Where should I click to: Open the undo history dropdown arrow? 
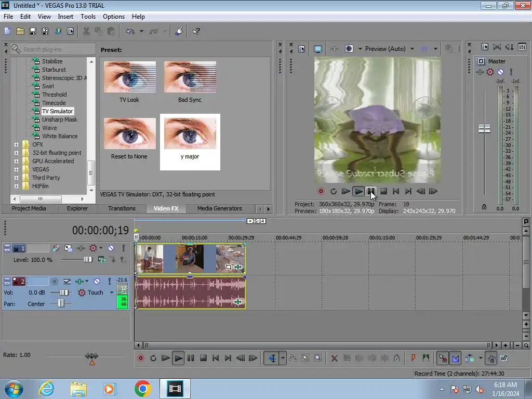pos(141,31)
